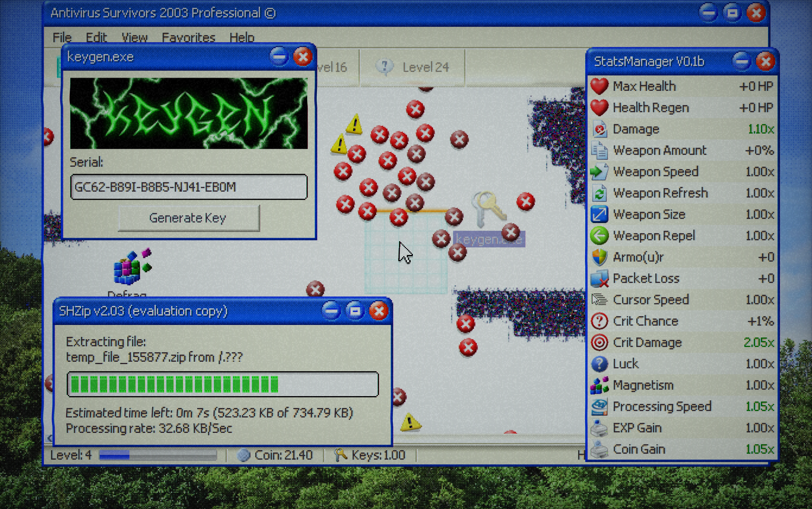Open the Help menu
Image resolution: width=812 pixels, height=509 pixels.
pyautogui.click(x=241, y=37)
